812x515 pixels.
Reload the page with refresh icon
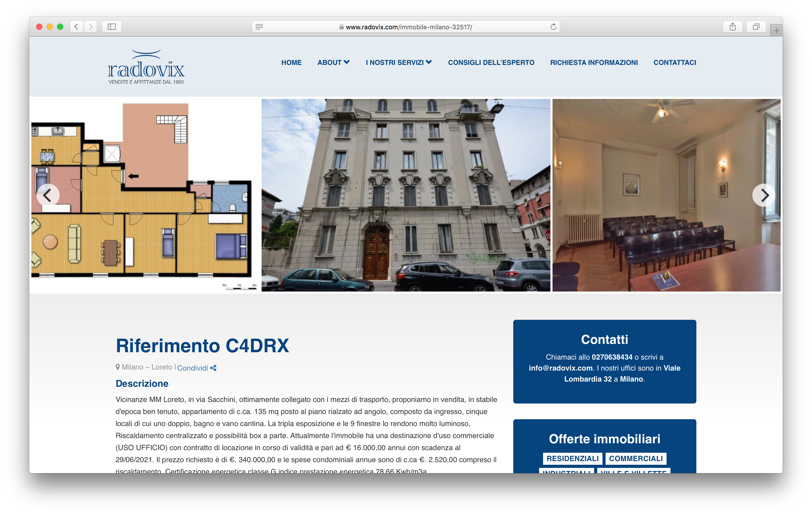click(553, 27)
